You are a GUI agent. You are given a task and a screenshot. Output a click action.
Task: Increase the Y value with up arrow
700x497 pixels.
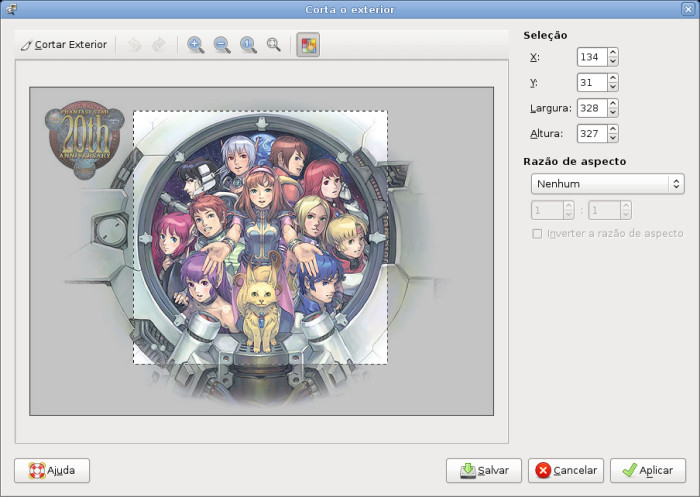tap(613, 78)
